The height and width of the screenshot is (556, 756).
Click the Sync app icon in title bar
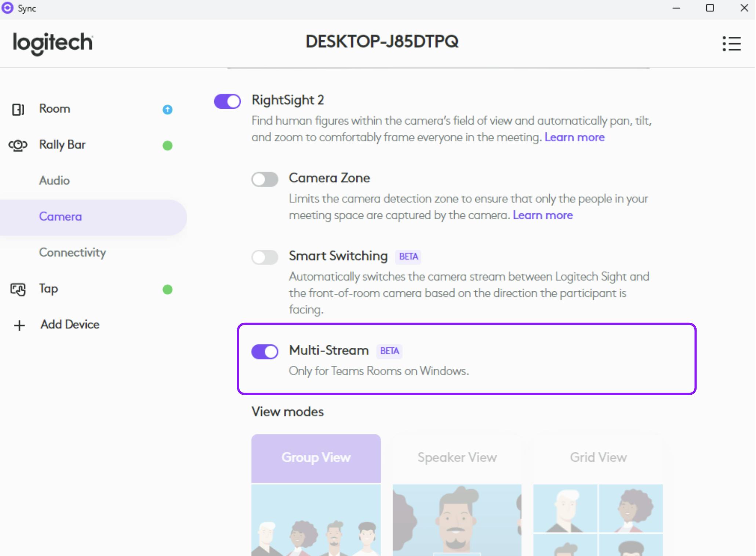7,8
